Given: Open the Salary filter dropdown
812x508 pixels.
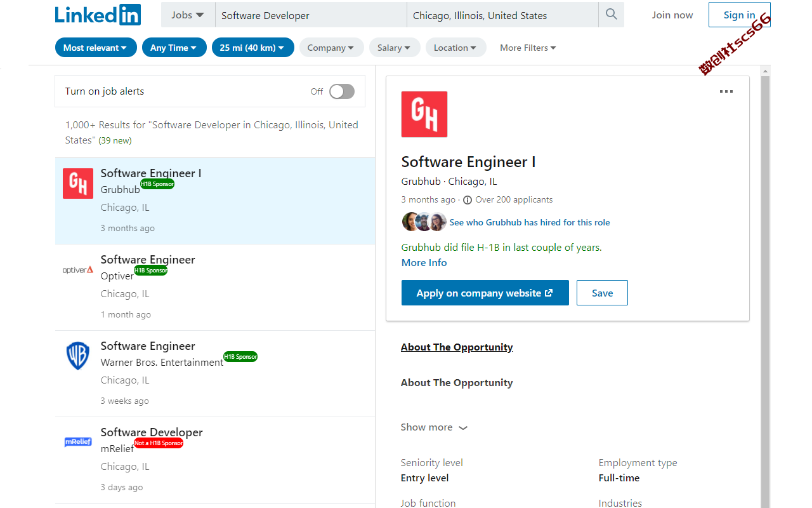Looking at the screenshot, I should [x=394, y=48].
